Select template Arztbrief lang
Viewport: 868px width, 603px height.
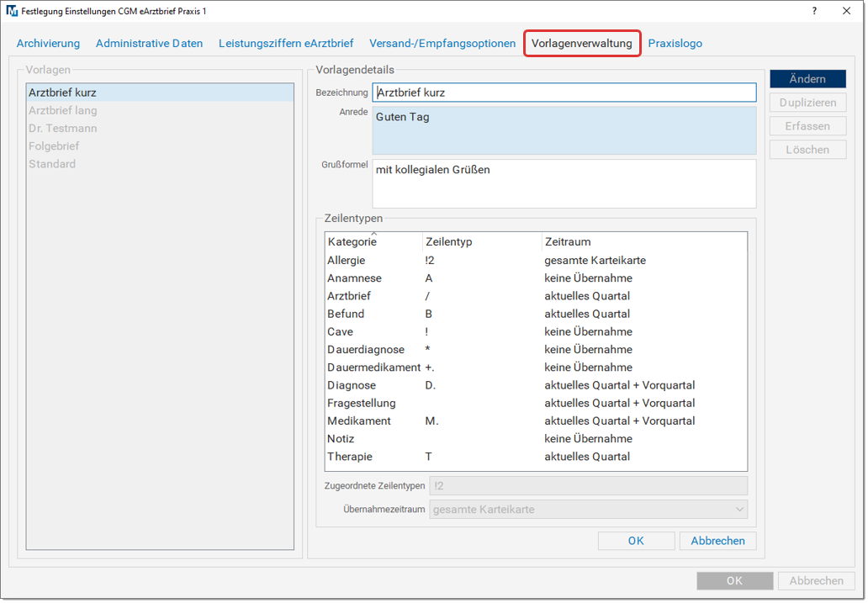(x=160, y=110)
